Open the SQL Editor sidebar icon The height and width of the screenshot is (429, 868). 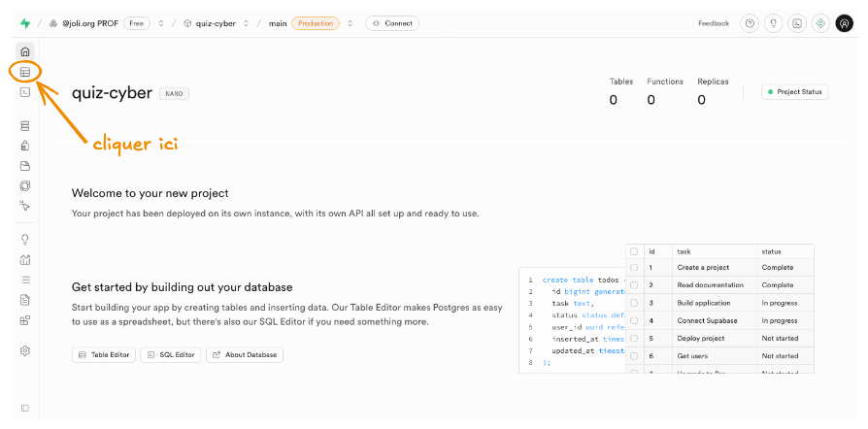(25, 92)
